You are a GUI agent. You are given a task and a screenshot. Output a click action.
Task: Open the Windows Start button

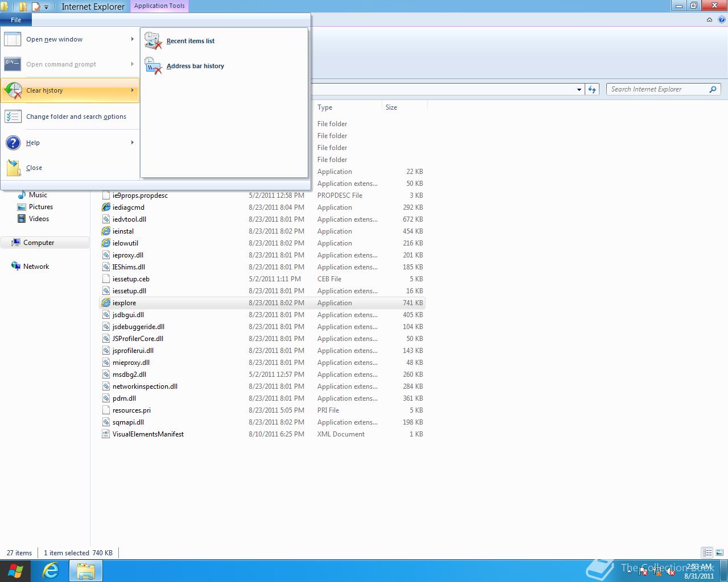tap(15, 571)
